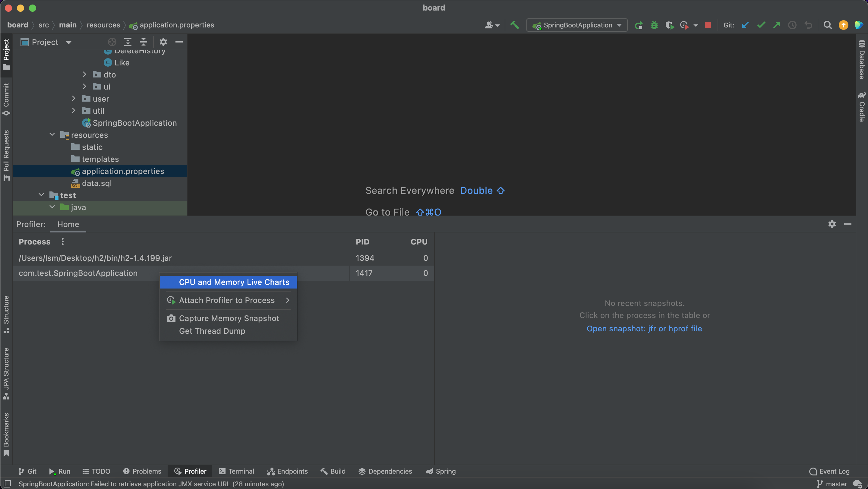Image resolution: width=868 pixels, height=489 pixels.
Task: Click the Build project hammer icon
Action: pos(515,25)
